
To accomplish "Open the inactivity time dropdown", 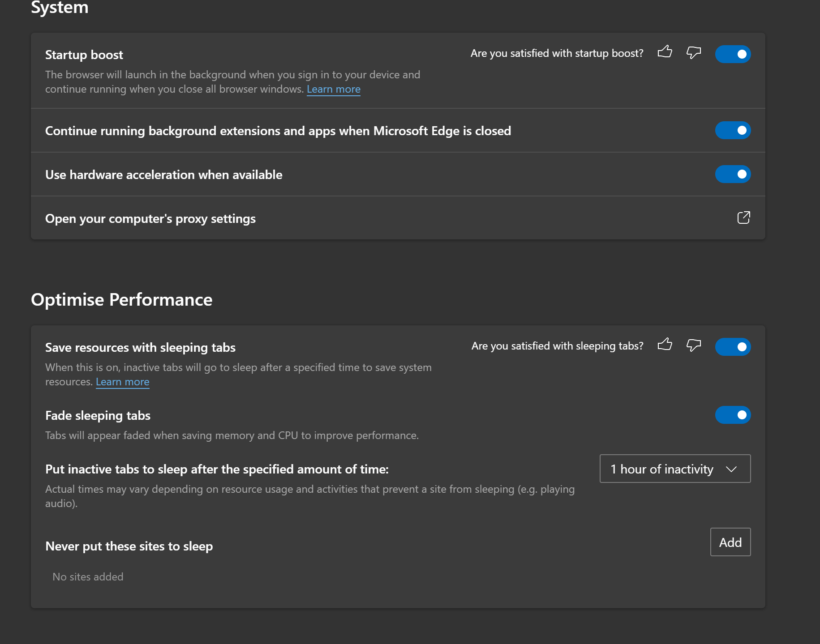I will point(675,469).
